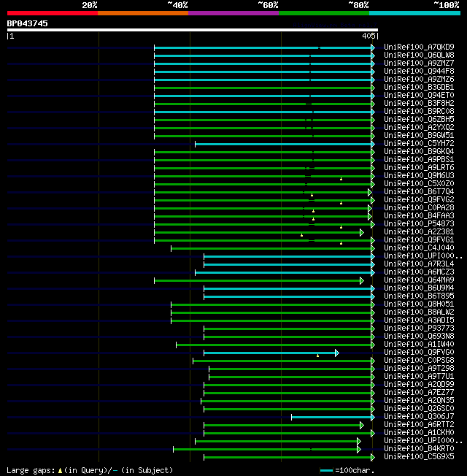The height and width of the screenshot is (476, 467).
Task: Select the UniRef100_B9RC08 entry
Action: (419, 112)
